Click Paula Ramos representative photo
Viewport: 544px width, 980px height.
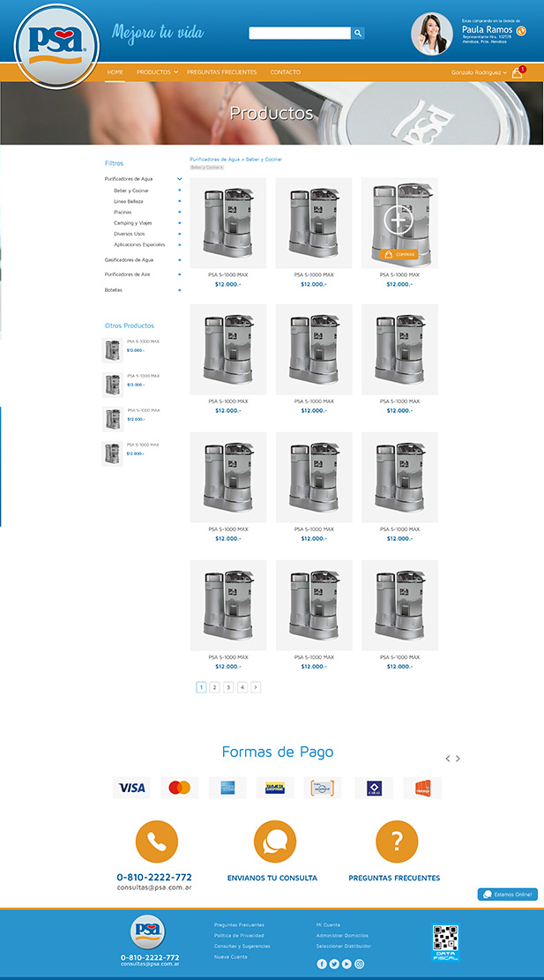[x=431, y=34]
